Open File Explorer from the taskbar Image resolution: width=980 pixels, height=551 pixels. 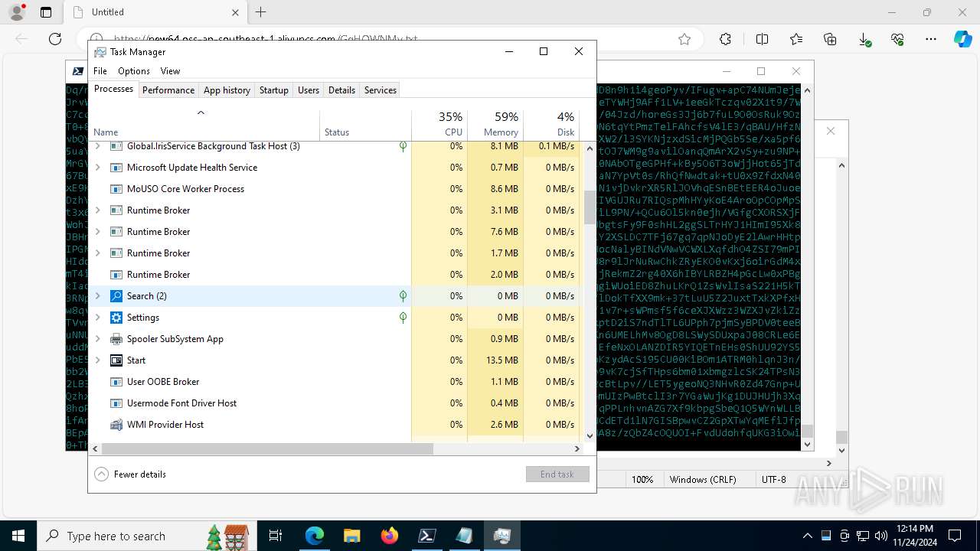click(351, 536)
